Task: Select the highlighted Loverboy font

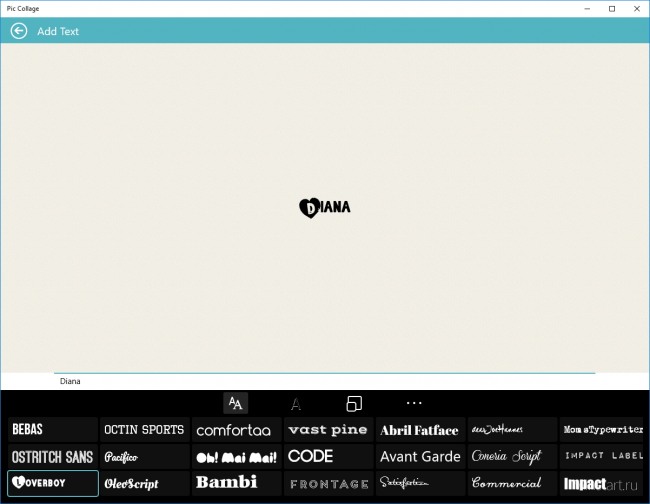Action: [x=53, y=484]
